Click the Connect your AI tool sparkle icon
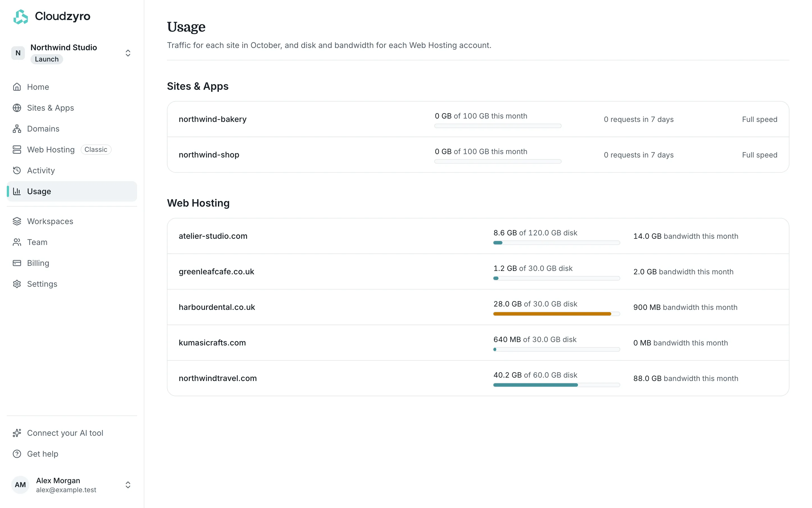Image resolution: width=812 pixels, height=508 pixels. (x=17, y=433)
